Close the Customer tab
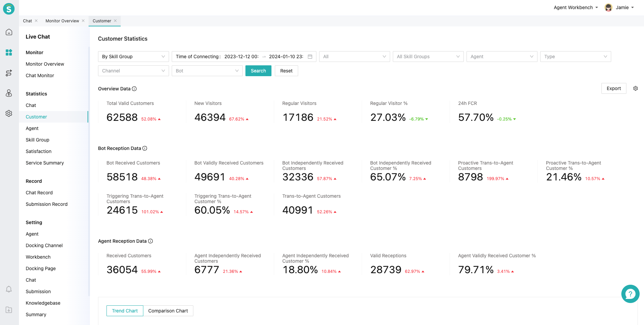This screenshot has width=644, height=325. click(115, 21)
